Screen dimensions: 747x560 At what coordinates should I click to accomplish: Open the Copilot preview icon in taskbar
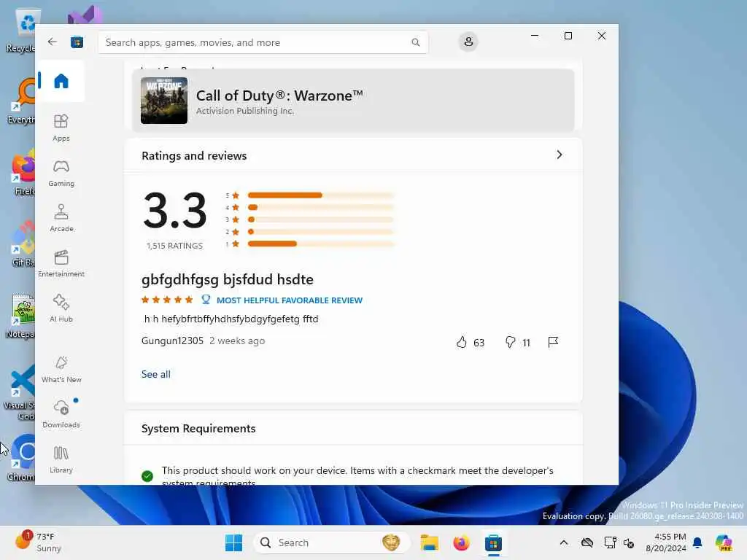(x=724, y=542)
